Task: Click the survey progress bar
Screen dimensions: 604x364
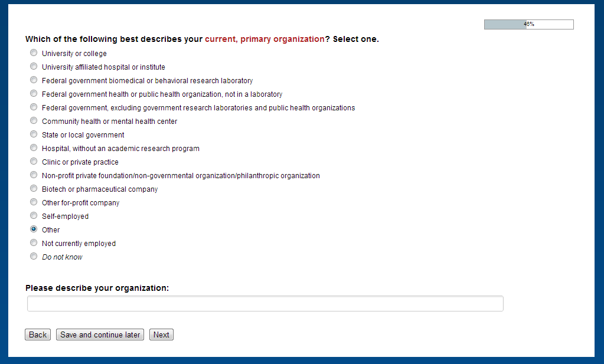Action: pyautogui.click(x=528, y=25)
